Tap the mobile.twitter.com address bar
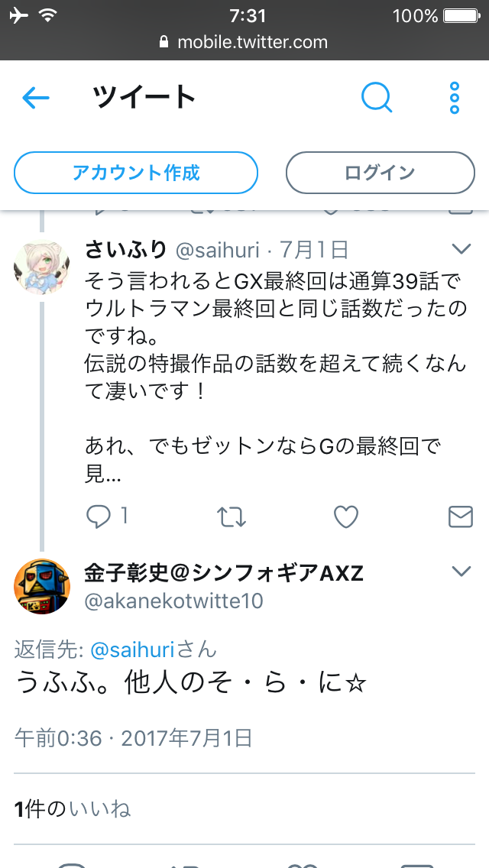489x868 pixels. tap(244, 42)
